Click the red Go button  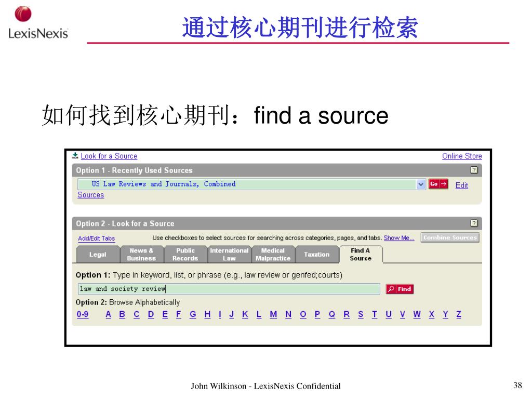[x=438, y=184]
